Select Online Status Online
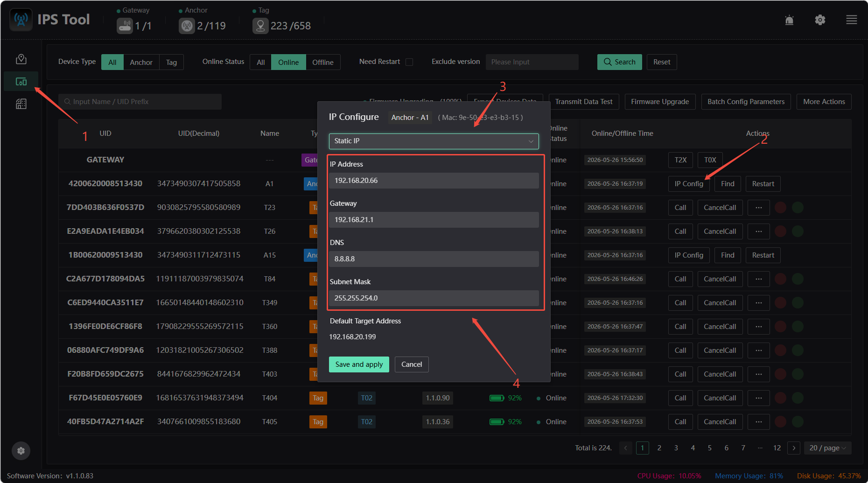This screenshot has height=483, width=868. coord(288,62)
